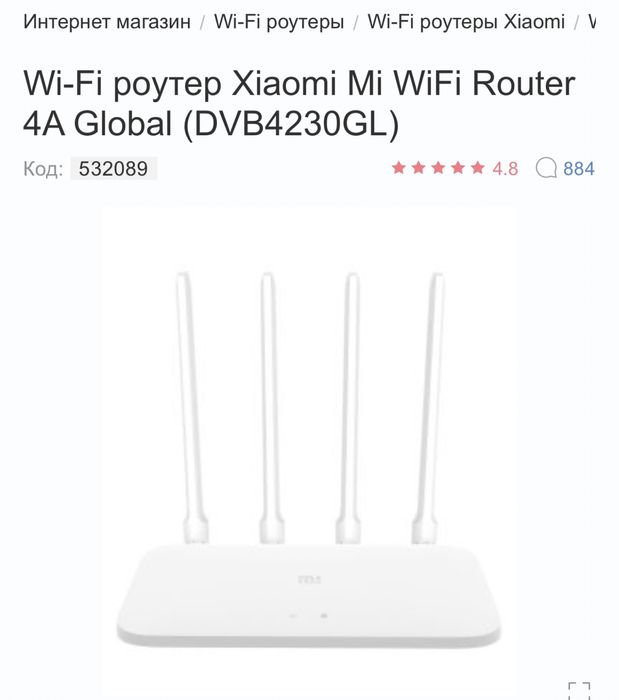Click the fourth rating star
The image size is (619, 700).
click(x=458, y=168)
